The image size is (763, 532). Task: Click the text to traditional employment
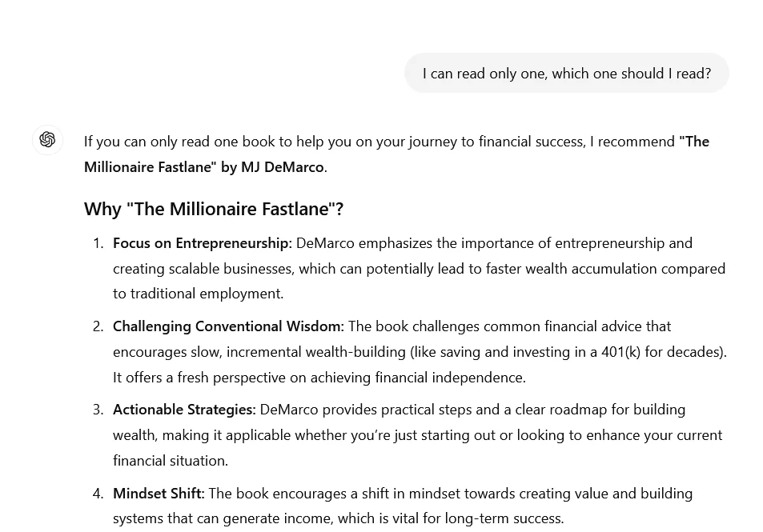(x=198, y=294)
